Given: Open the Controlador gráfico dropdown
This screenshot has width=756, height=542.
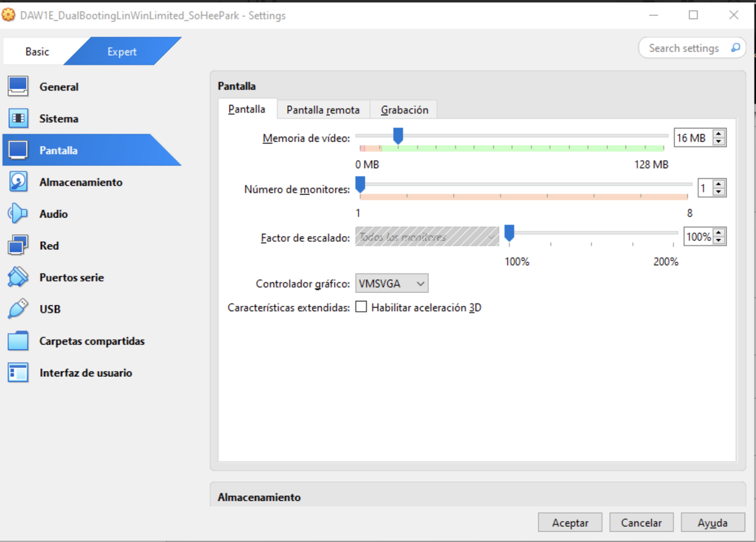Looking at the screenshot, I should (x=391, y=283).
